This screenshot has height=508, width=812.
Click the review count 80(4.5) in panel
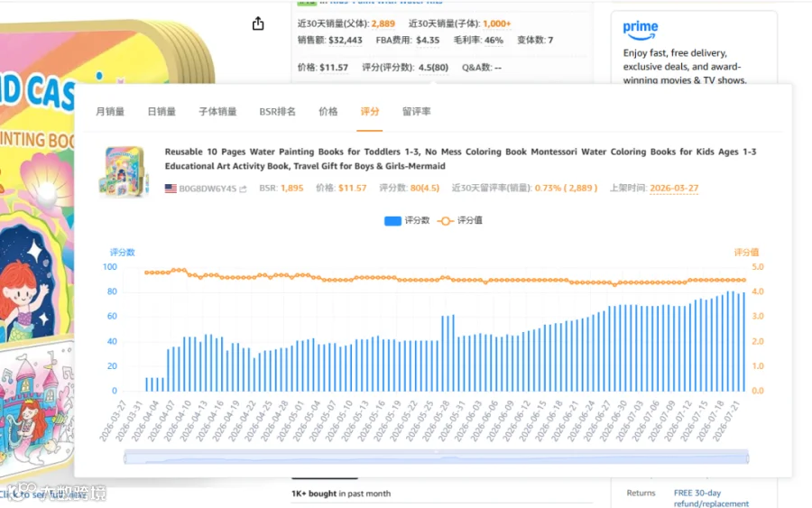click(x=425, y=188)
